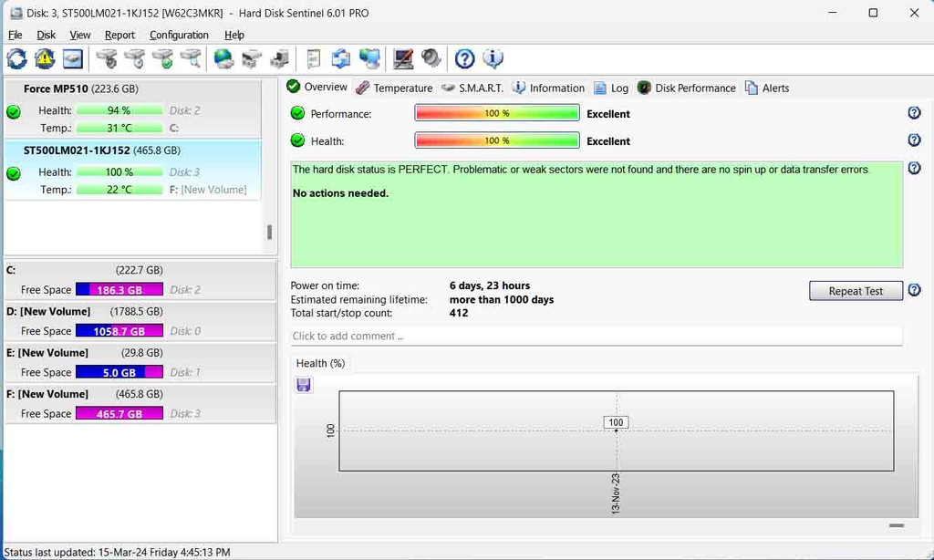Select the C: partition free space bar
The height and width of the screenshot is (560, 934).
(x=119, y=289)
